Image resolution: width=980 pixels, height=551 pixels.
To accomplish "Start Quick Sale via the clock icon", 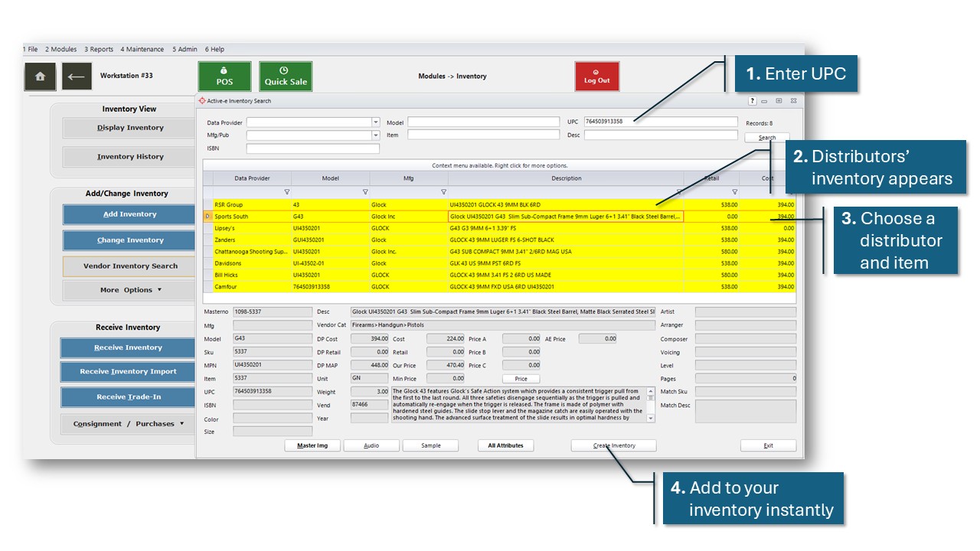I will coord(286,76).
